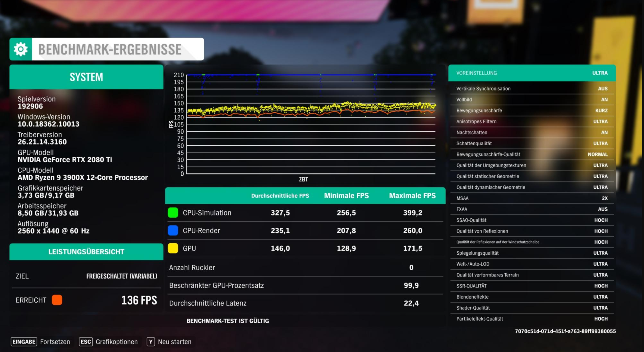Click the orange Erreicht indicator square
The width and height of the screenshot is (644, 352).
click(x=57, y=300)
